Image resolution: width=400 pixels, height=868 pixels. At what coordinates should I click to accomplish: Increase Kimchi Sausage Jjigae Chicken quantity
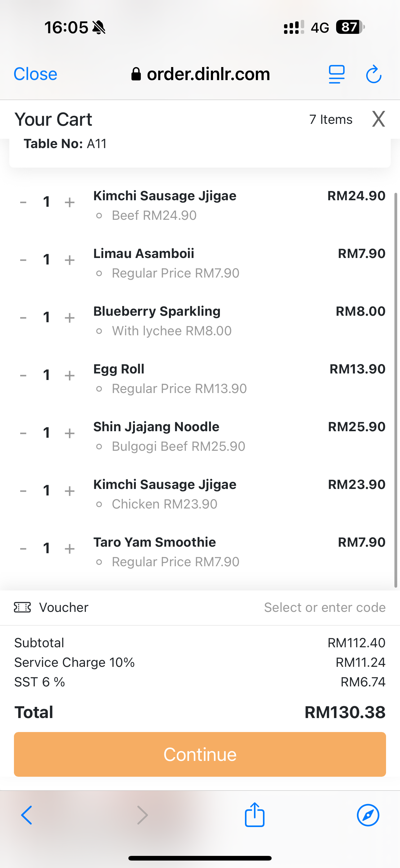point(70,491)
